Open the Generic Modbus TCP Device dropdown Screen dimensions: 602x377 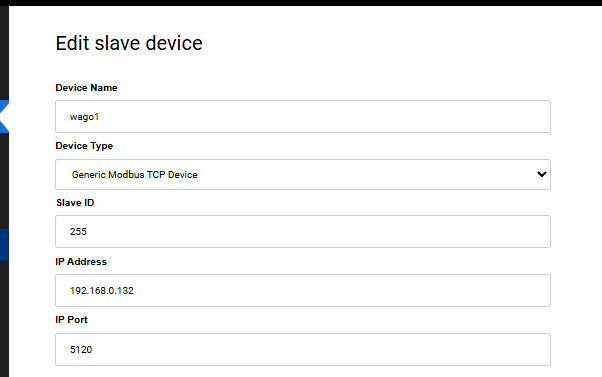pyautogui.click(x=303, y=174)
